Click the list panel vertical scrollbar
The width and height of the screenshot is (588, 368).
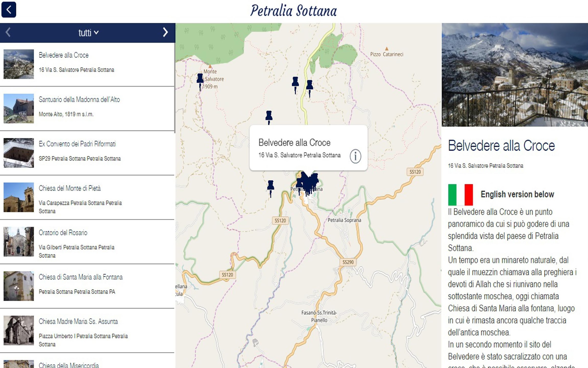(175, 88)
